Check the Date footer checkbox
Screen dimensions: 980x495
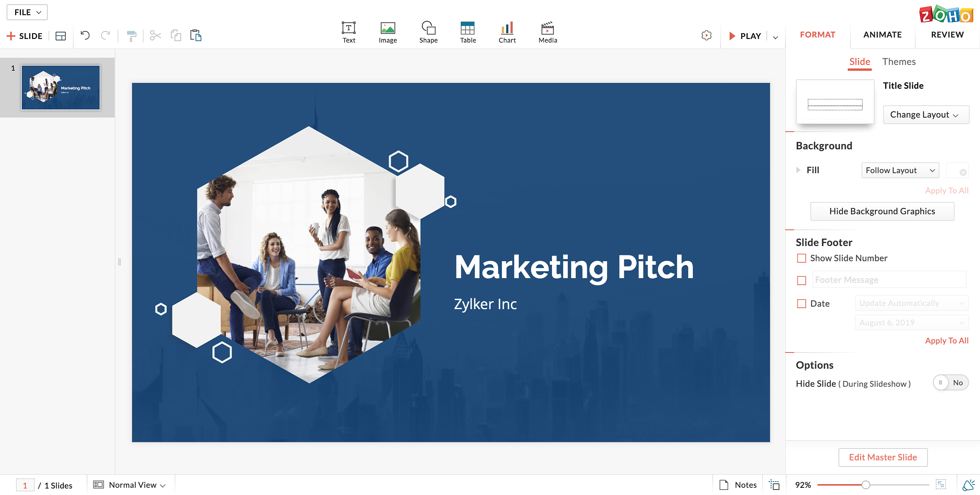(801, 304)
